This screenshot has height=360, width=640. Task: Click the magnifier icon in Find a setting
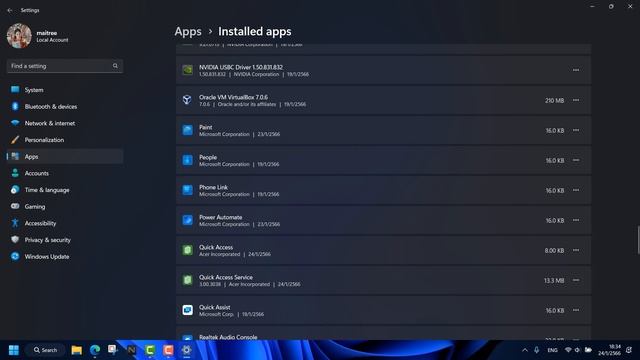[x=115, y=66]
